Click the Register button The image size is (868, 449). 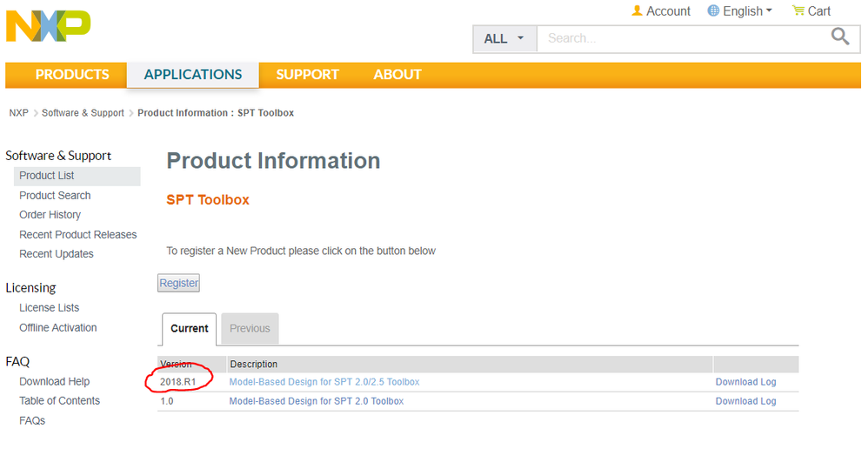pos(179,283)
